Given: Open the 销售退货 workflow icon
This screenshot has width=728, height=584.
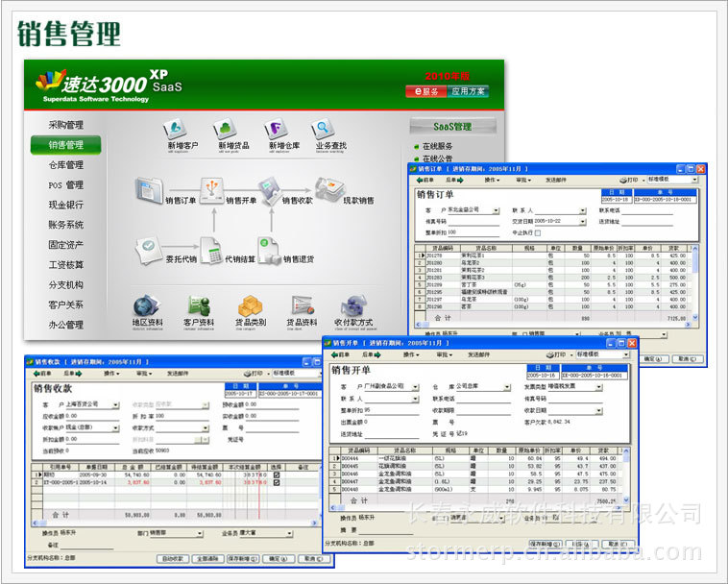Looking at the screenshot, I should pos(269,251).
